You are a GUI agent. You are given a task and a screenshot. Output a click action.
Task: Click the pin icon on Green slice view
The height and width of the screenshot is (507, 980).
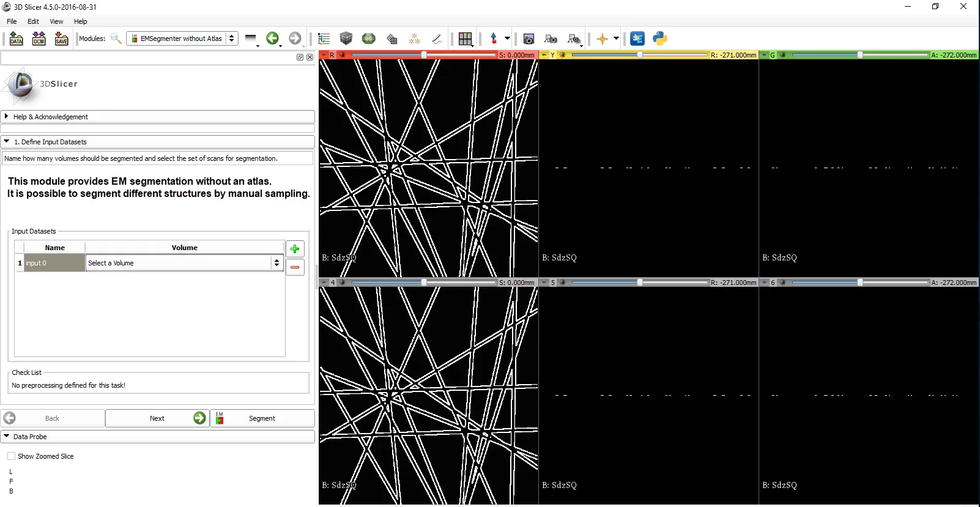(x=764, y=55)
